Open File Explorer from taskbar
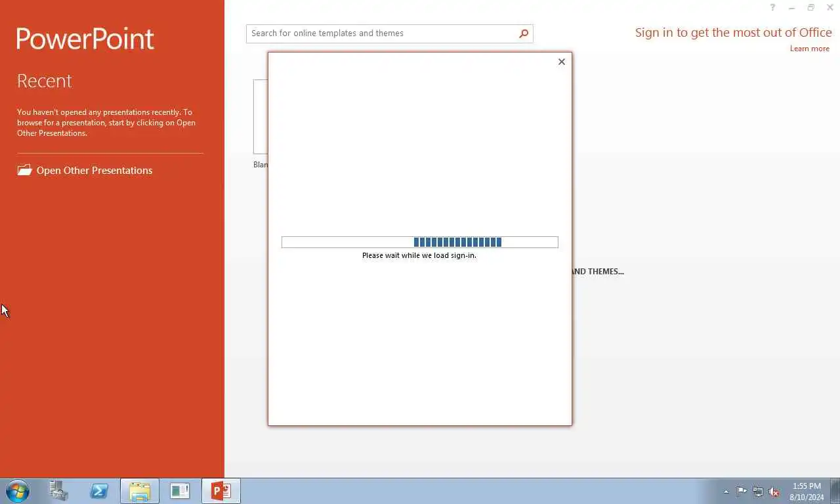This screenshot has height=504, width=840. [x=140, y=491]
